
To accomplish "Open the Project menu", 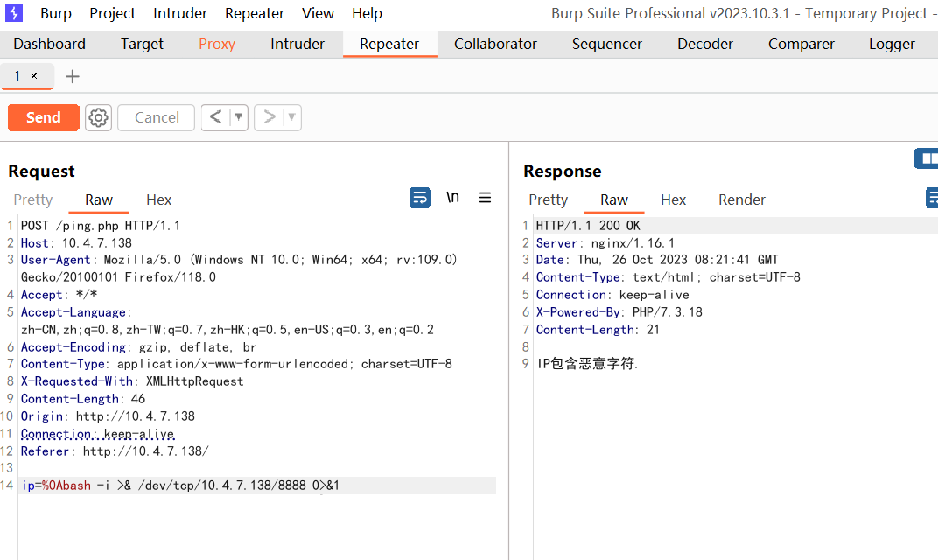I will coord(113,13).
